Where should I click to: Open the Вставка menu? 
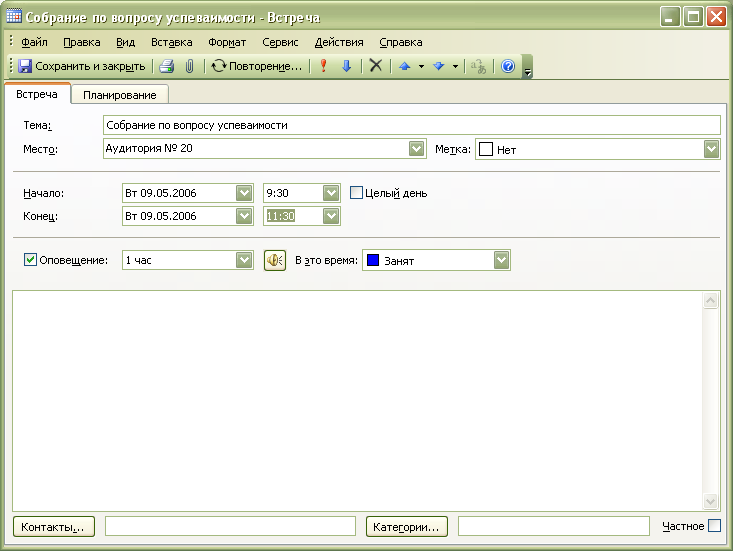[172, 42]
